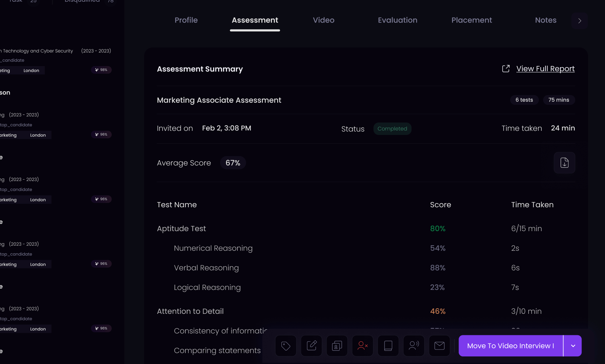This screenshot has height=364, width=605.
Task: Select the Verbal Reasoning row
Action: coord(365,268)
